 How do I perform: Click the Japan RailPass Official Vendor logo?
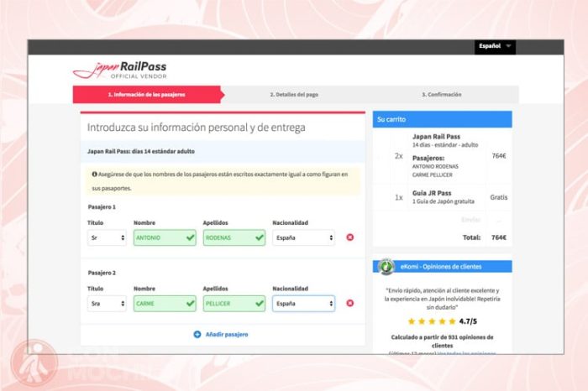pos(119,70)
